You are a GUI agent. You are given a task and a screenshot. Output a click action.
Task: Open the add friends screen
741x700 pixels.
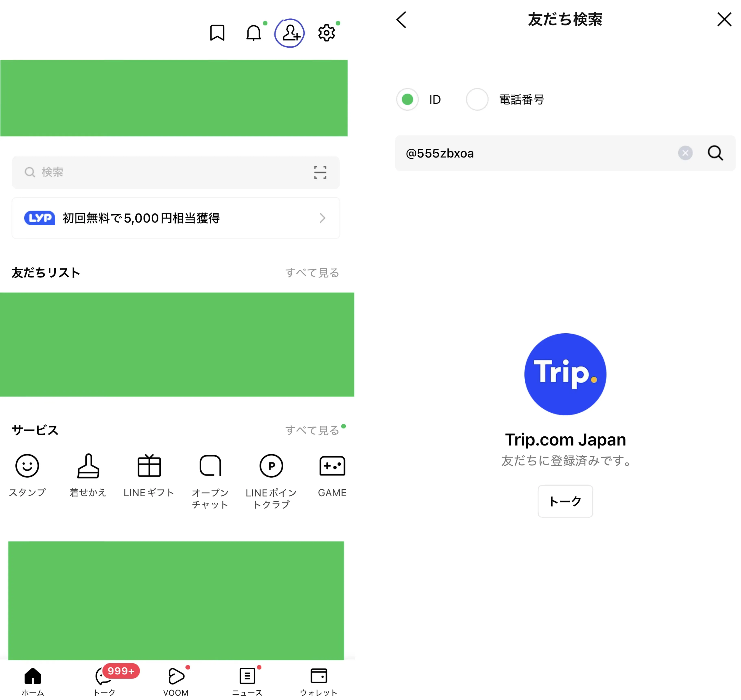pos(290,33)
